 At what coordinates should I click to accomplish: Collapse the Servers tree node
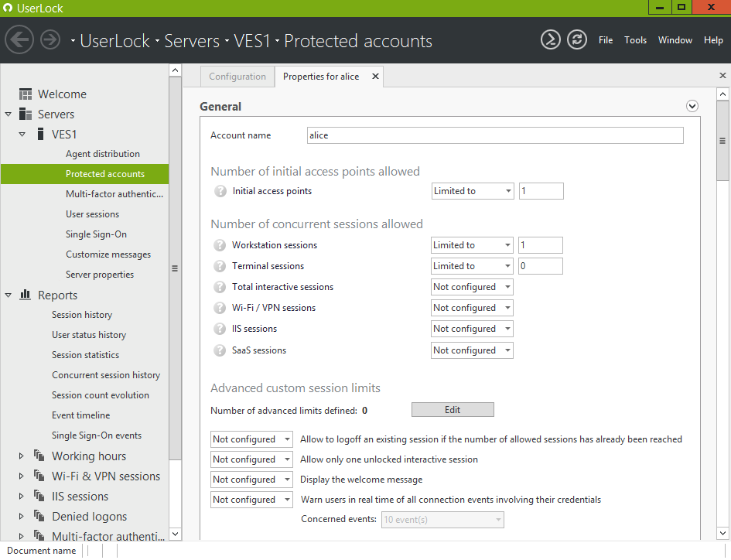point(9,114)
